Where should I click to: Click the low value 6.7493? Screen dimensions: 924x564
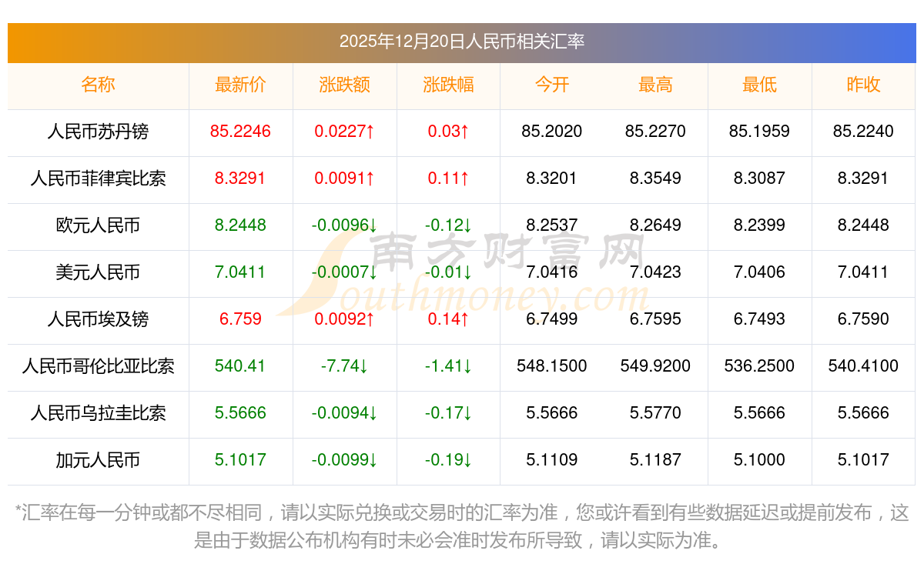(759, 319)
